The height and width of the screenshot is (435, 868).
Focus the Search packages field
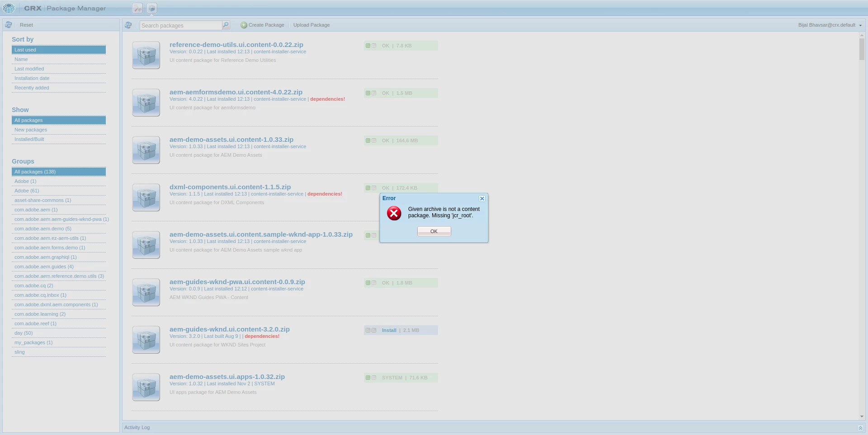(x=181, y=25)
